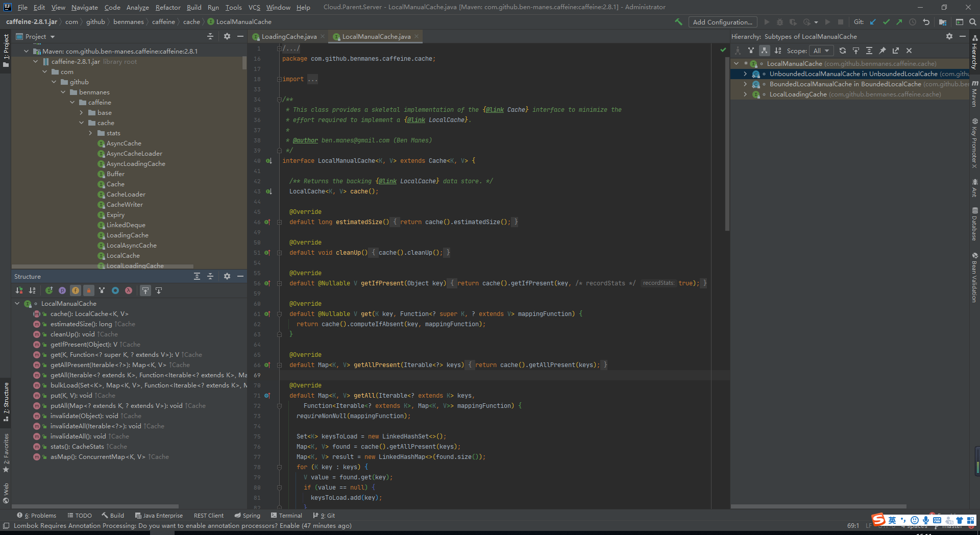Click the Git Update Project arrow
Screen dimensions: 980x535
(x=873, y=22)
